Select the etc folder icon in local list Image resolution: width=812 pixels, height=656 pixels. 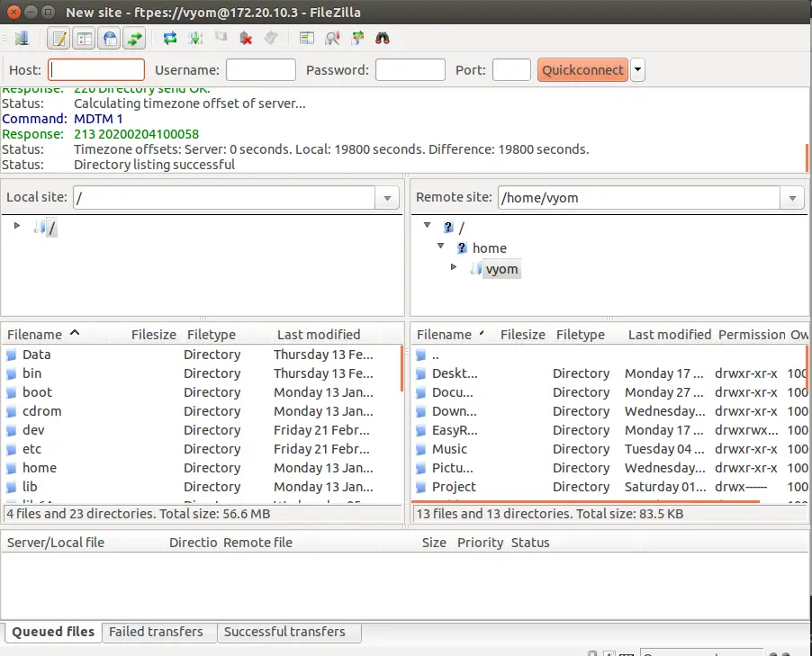tap(12, 449)
